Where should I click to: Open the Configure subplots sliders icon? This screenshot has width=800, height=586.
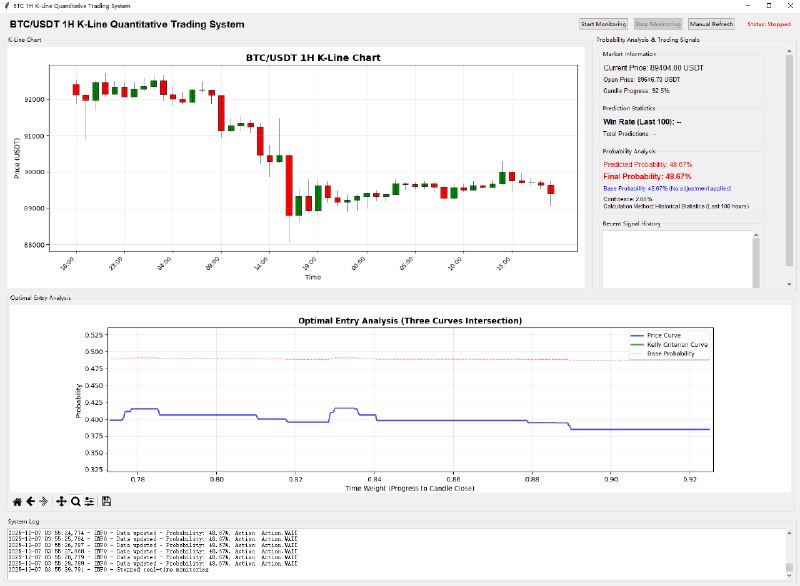coord(88,500)
